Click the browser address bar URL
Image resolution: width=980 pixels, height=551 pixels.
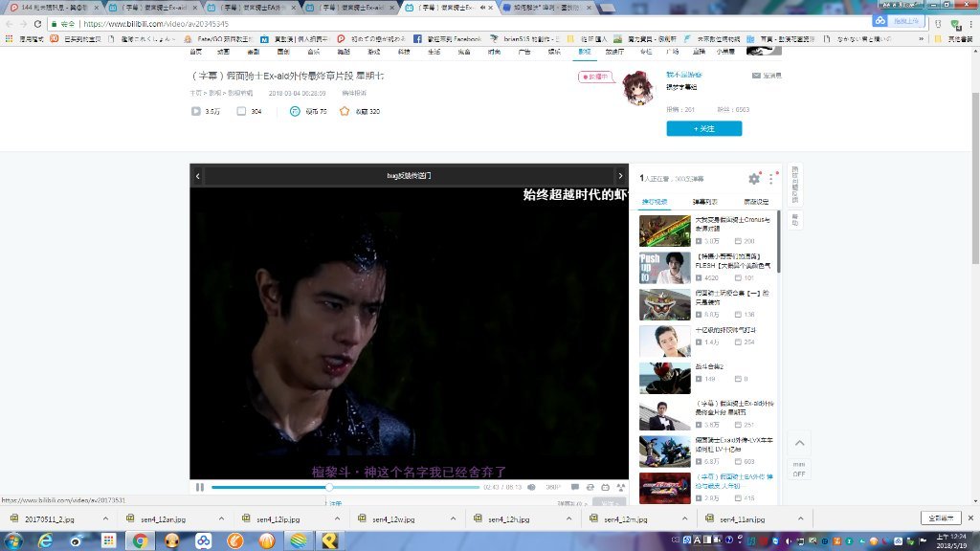click(156, 24)
